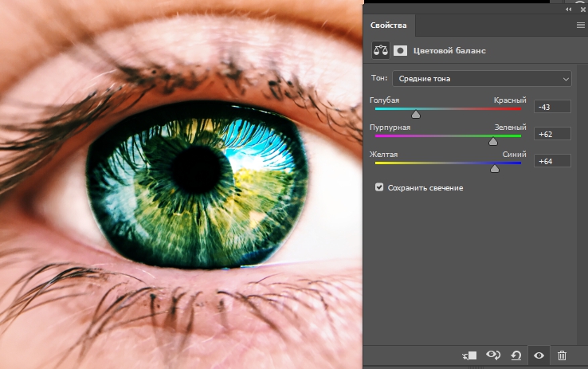Open the Тон dropdown Средние тона
Image resolution: width=588 pixels, height=369 pixels.
pyautogui.click(x=482, y=79)
